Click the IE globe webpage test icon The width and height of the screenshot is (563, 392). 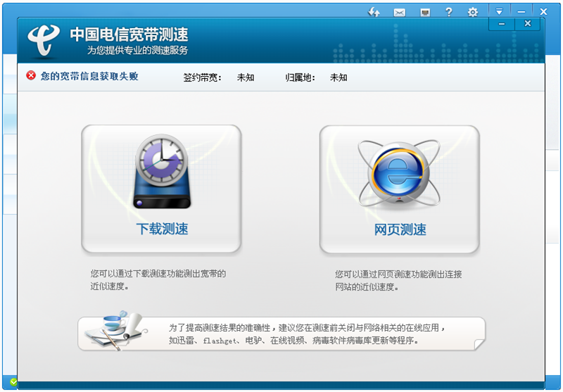point(399,173)
